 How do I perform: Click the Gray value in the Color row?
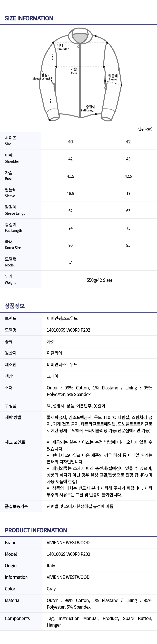point(51,589)
